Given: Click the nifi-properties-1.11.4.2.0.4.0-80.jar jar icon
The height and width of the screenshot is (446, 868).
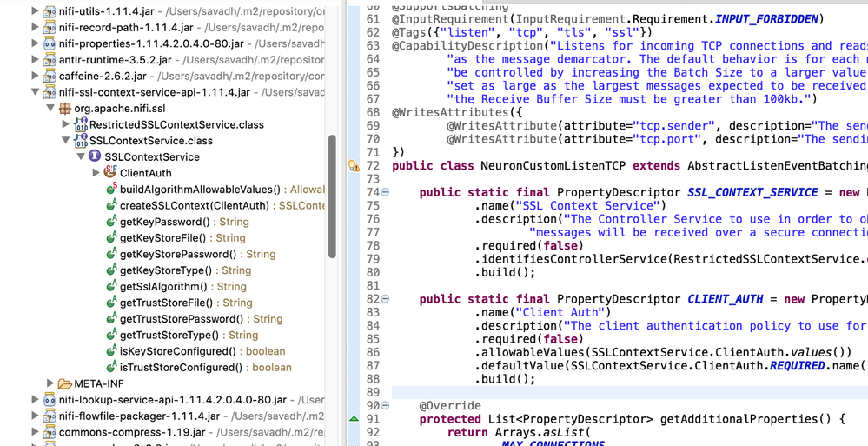Looking at the screenshot, I should [x=50, y=43].
